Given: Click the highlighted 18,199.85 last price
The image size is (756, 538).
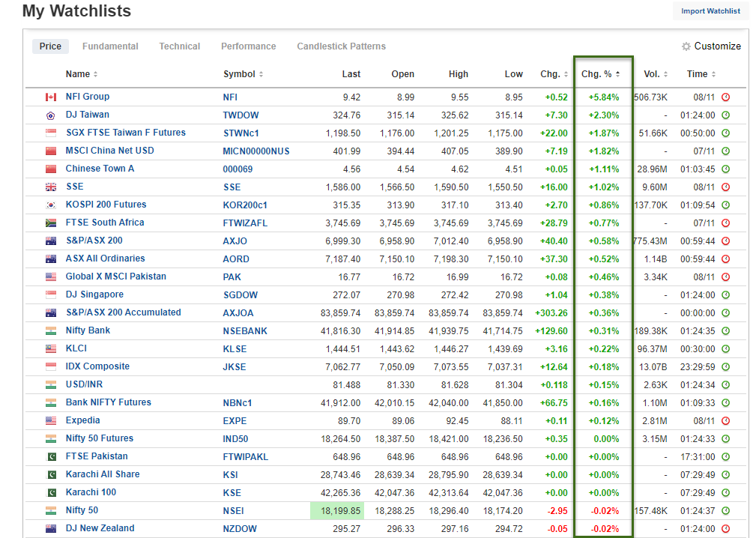Looking at the screenshot, I should pos(337,511).
